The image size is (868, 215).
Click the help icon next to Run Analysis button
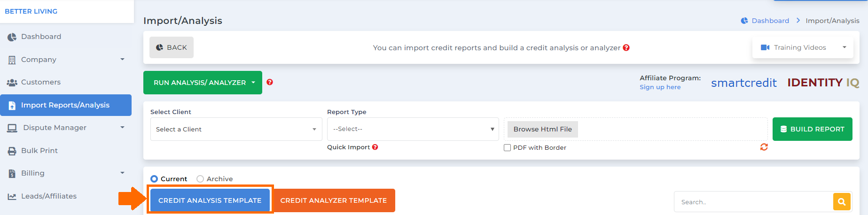(x=270, y=82)
